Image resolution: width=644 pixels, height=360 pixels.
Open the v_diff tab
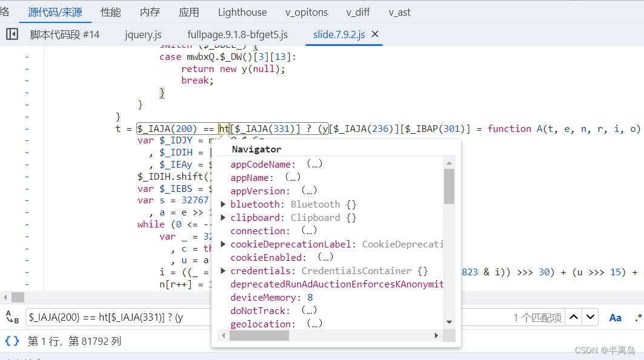[357, 12]
